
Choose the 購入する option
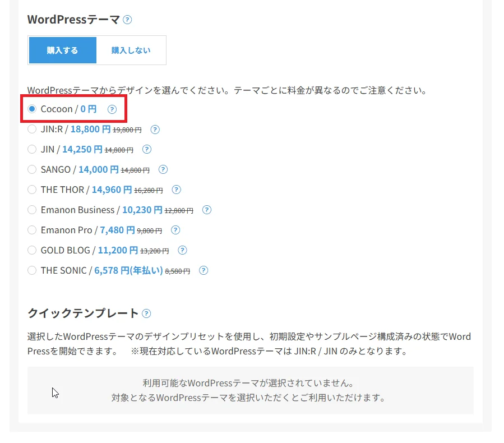pyautogui.click(x=63, y=50)
